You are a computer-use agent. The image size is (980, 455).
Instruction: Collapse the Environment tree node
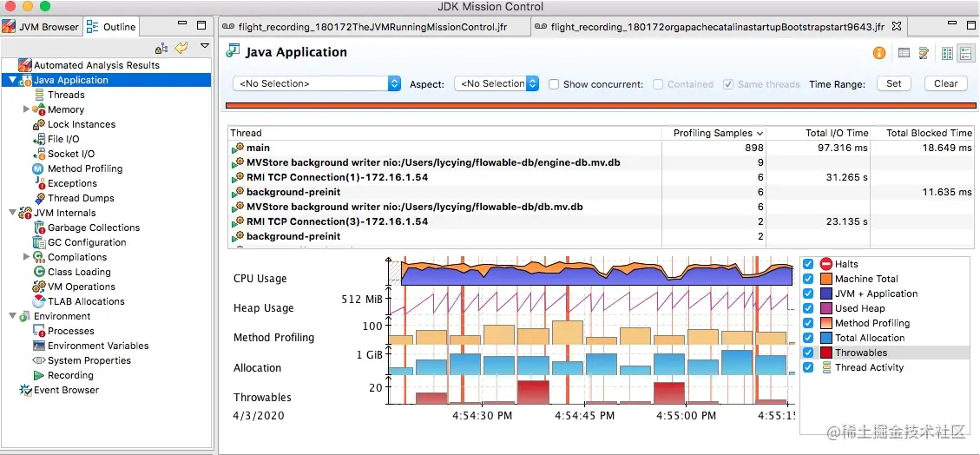pos(12,316)
